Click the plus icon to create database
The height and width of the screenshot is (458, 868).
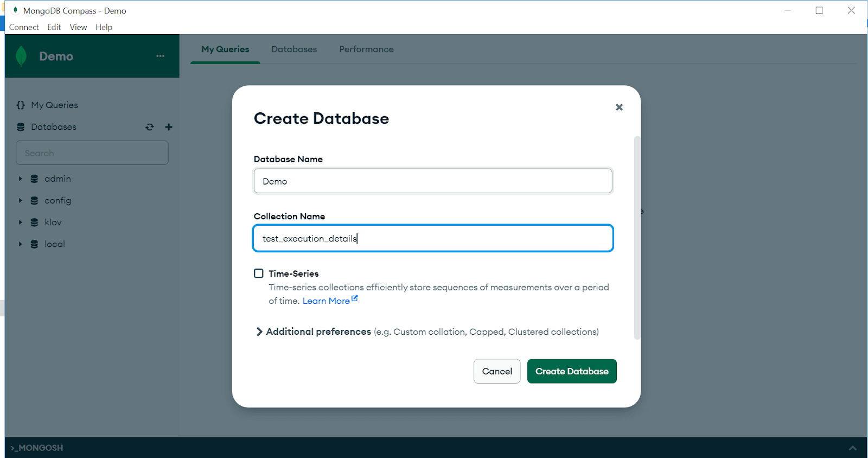(169, 127)
